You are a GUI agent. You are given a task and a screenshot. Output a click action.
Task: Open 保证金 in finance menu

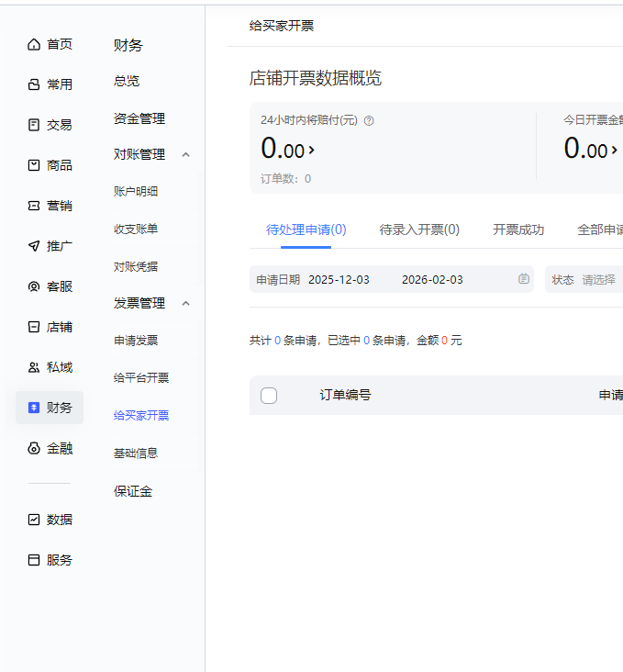[133, 491]
